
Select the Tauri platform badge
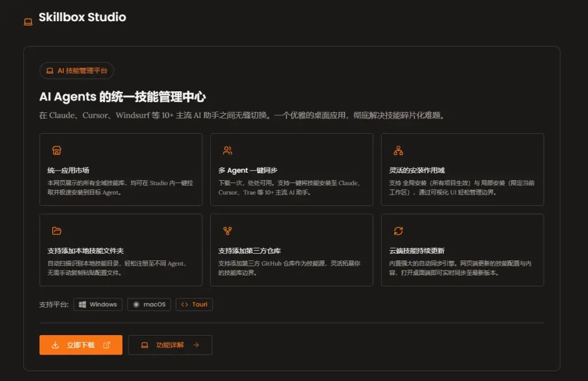pyautogui.click(x=194, y=305)
